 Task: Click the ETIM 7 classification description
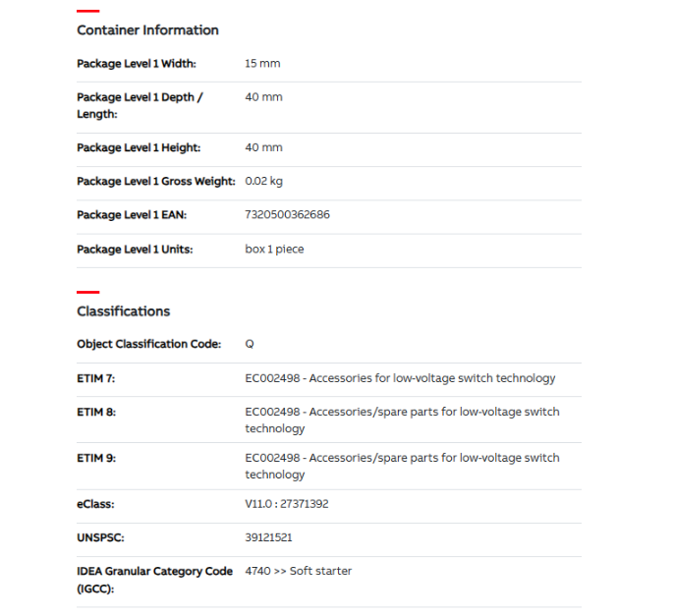(400, 378)
